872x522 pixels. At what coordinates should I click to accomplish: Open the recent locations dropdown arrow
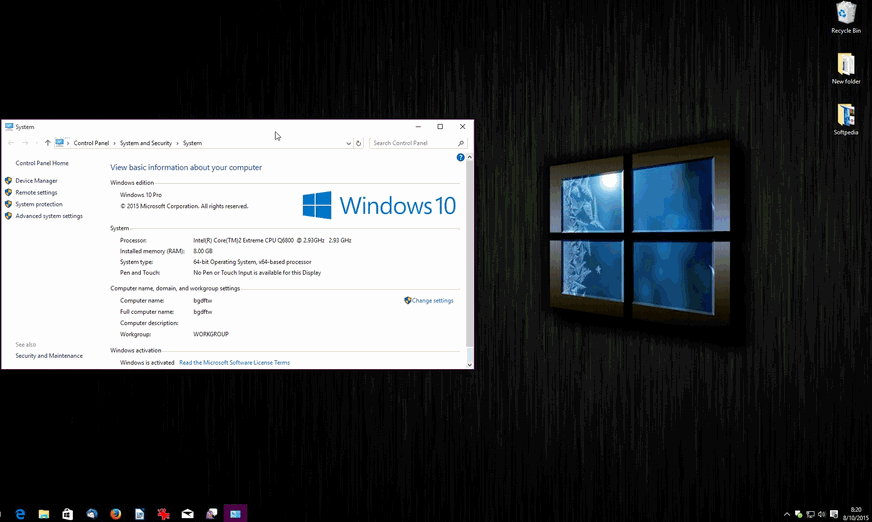coord(37,143)
